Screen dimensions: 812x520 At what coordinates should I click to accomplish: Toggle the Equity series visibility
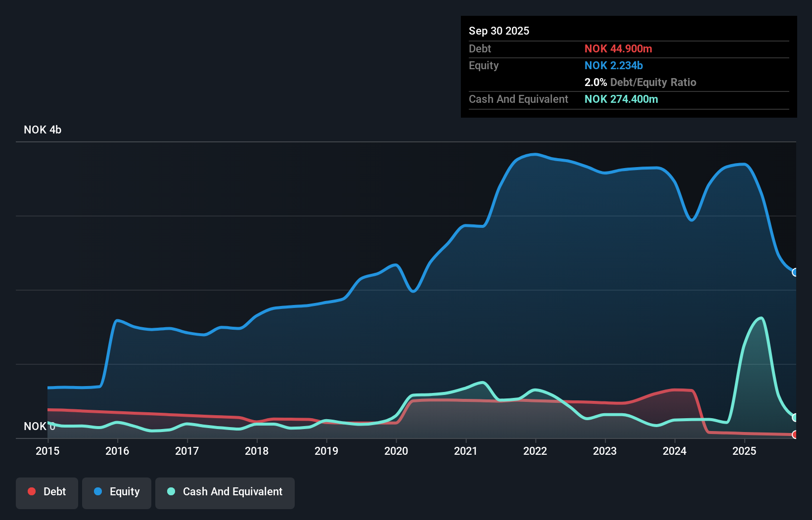click(117, 492)
